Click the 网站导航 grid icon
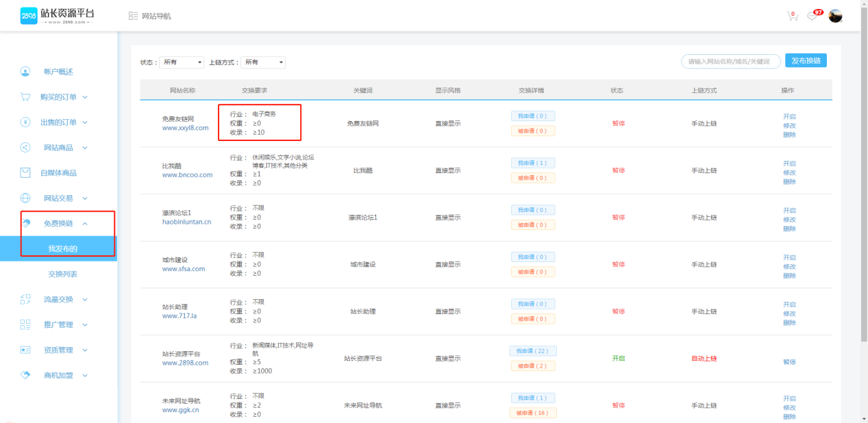Viewport: 868px width, 423px height. [133, 16]
